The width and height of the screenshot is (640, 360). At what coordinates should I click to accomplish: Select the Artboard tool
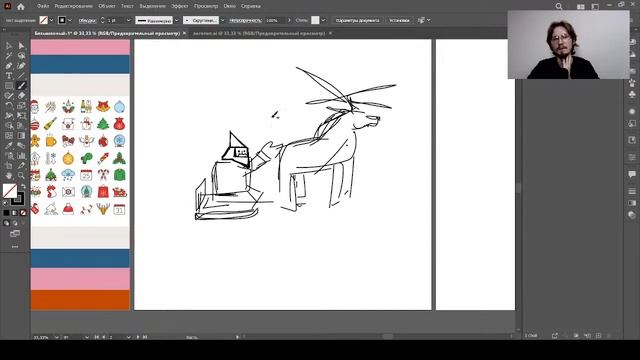click(x=9, y=166)
